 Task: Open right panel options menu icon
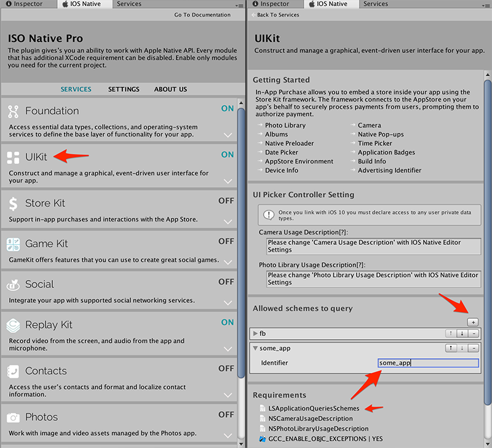486,6
